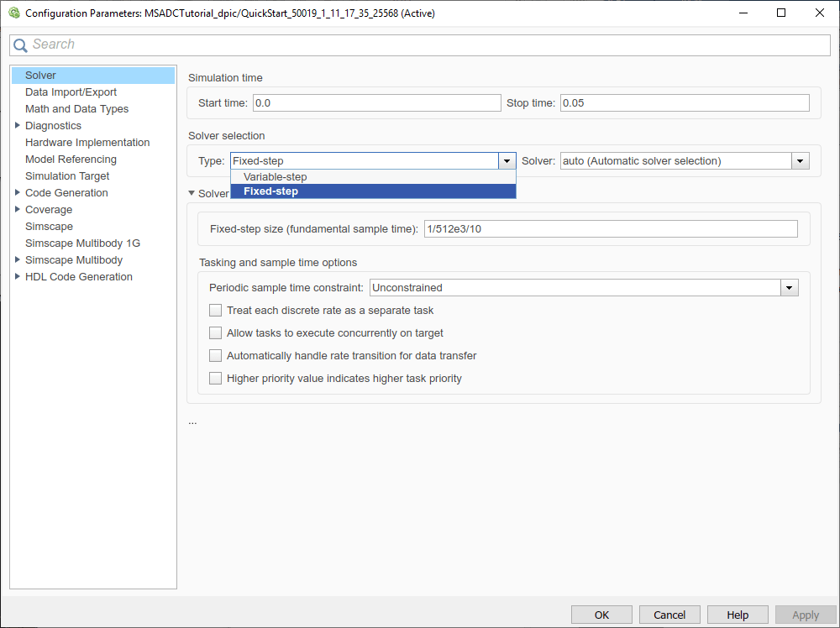Expand the Code Generation arrow
The width and height of the screenshot is (840, 628).
pos(18,193)
